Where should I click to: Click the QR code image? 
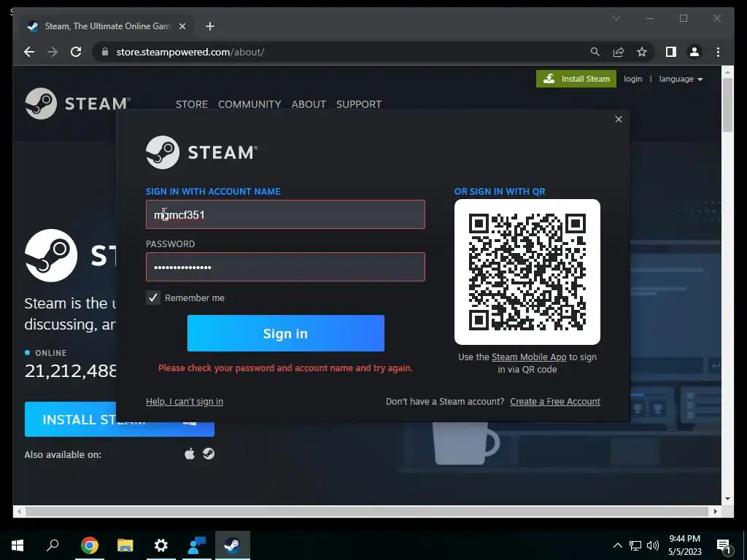point(527,272)
